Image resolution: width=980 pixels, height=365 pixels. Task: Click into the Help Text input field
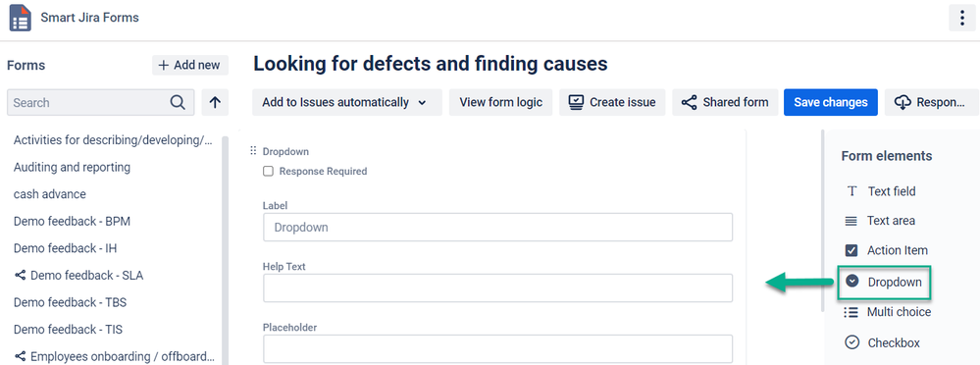497,288
